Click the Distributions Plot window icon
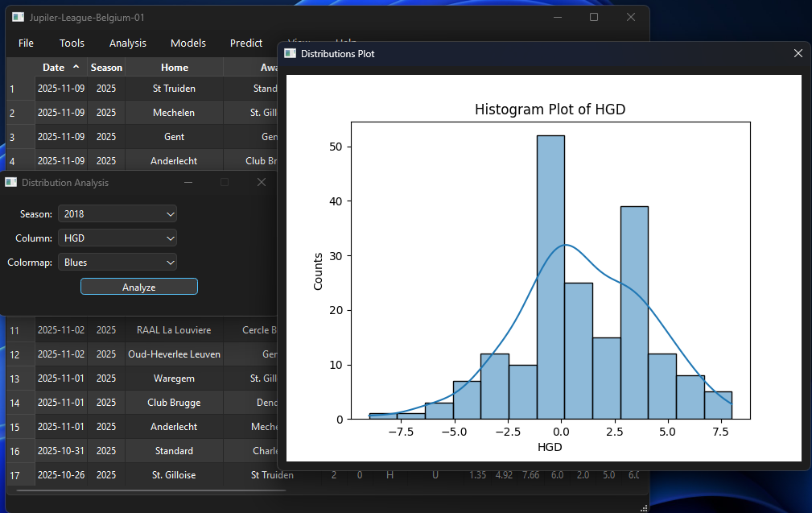The width and height of the screenshot is (812, 513). click(290, 53)
